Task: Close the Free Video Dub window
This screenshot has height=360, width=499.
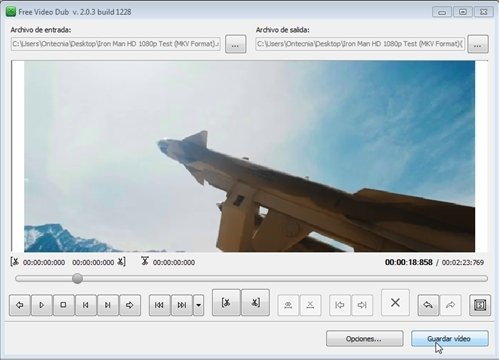Action: (483, 12)
